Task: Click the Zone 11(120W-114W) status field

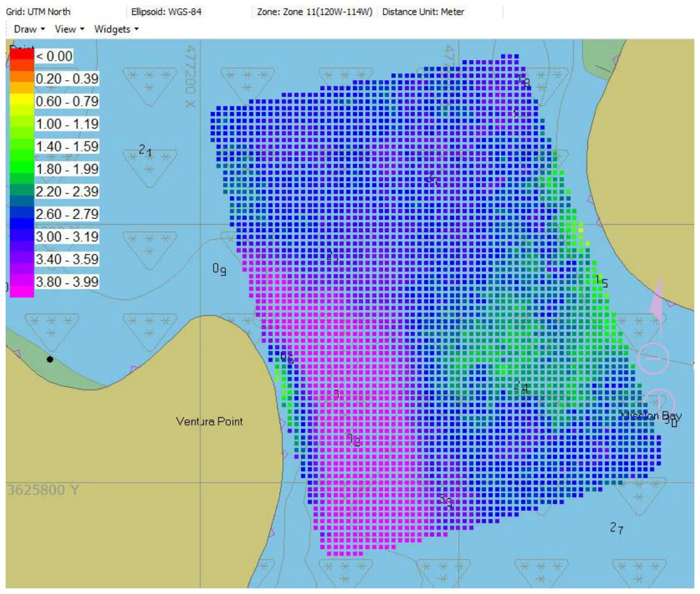Action: tap(314, 12)
